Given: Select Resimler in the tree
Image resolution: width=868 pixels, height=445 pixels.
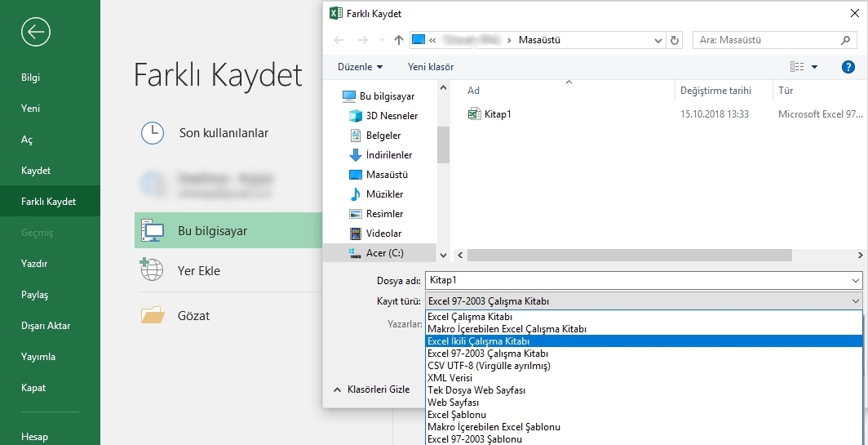Looking at the screenshot, I should (x=384, y=214).
